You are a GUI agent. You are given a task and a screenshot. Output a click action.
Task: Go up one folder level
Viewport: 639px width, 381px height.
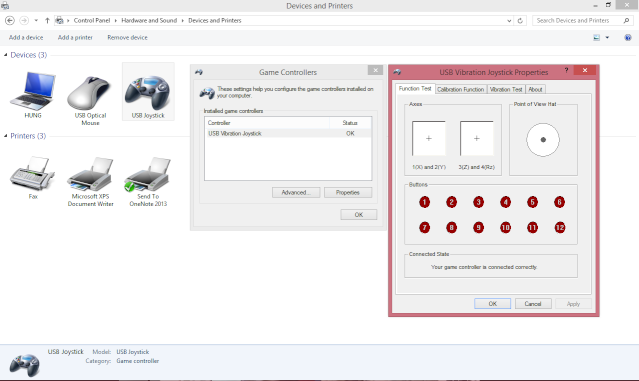[47, 20]
